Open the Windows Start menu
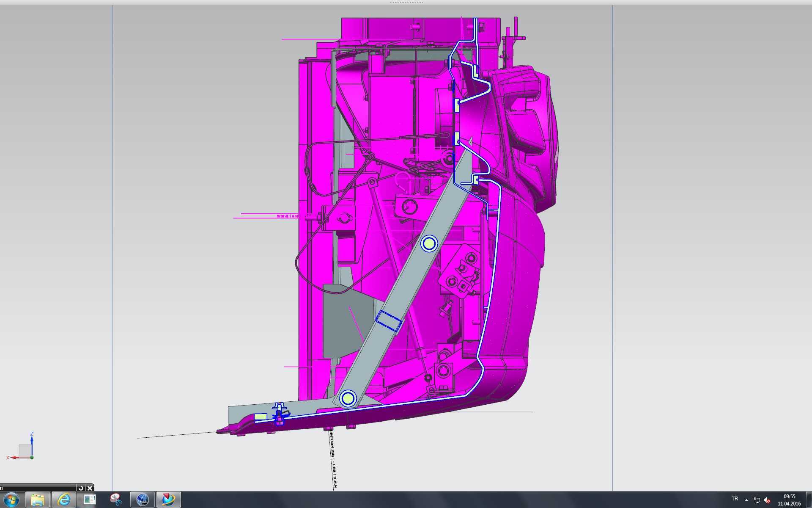This screenshot has width=812, height=508. [11, 500]
